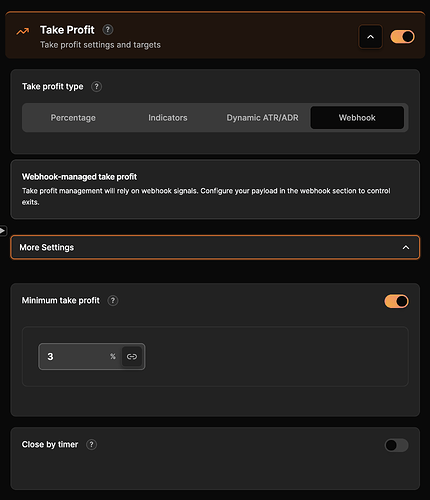This screenshot has height=500, width=430.
Task: Open help icon beside Take profit type
Action: pos(96,87)
